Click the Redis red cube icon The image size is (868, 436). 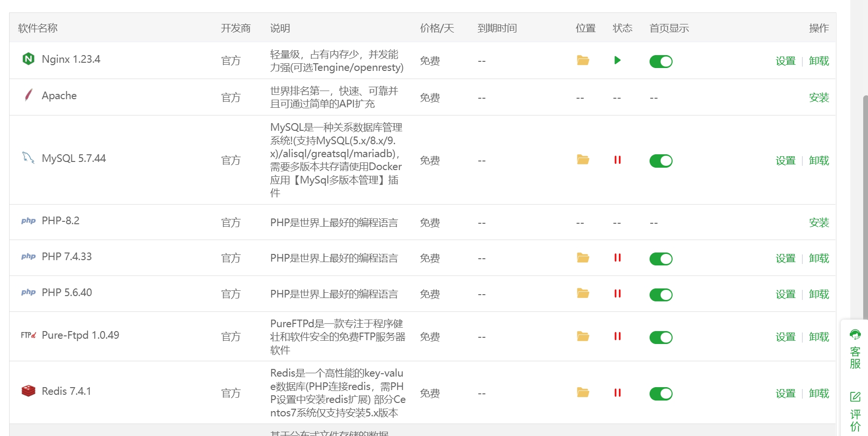tap(28, 391)
